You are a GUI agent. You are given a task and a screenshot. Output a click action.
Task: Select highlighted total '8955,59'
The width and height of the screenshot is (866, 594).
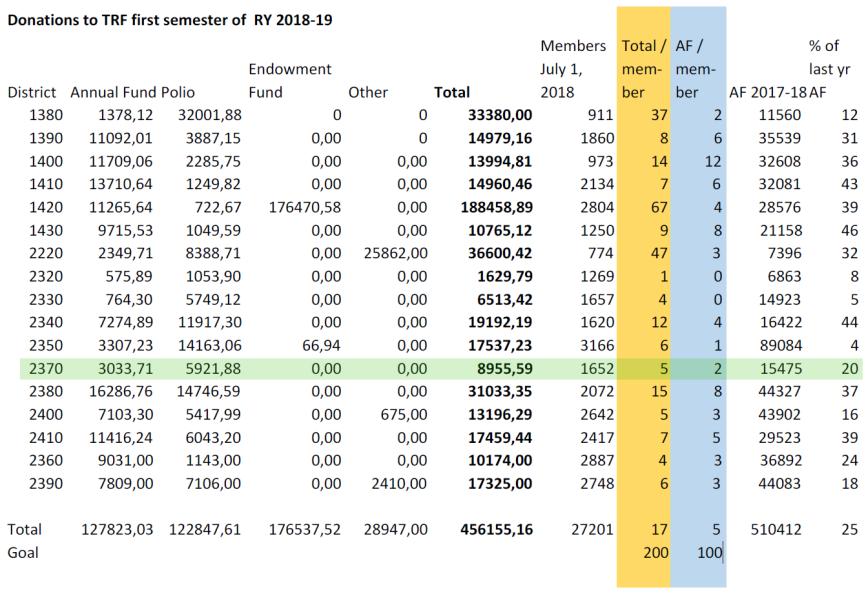(x=505, y=368)
